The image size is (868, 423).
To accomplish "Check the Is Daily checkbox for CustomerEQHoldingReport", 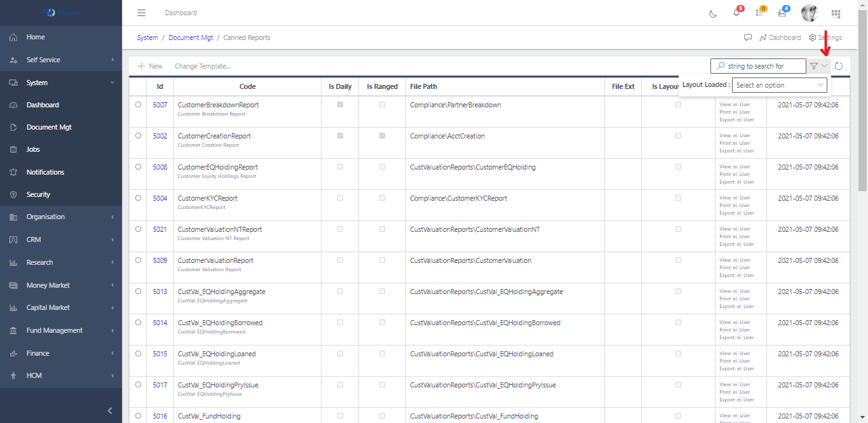I will pyautogui.click(x=340, y=166).
